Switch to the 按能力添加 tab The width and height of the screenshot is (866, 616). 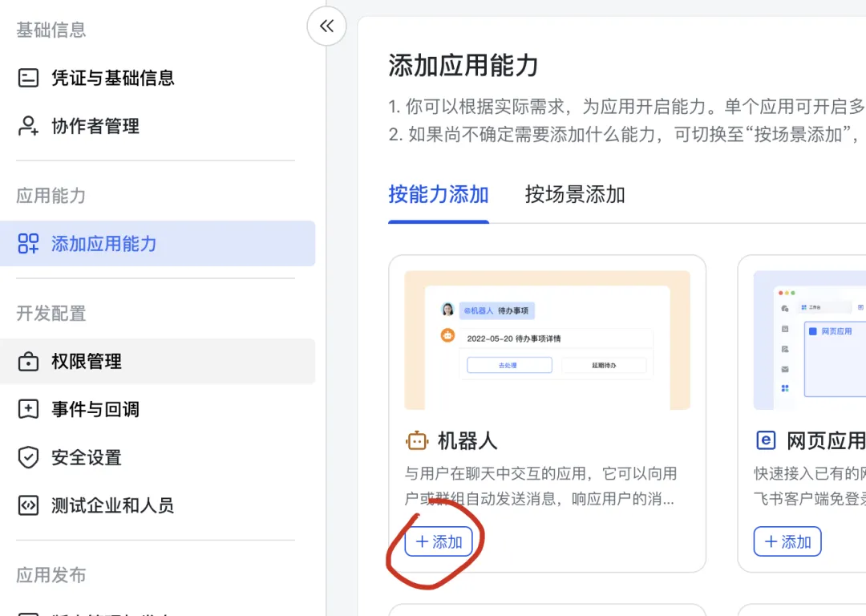click(x=439, y=194)
